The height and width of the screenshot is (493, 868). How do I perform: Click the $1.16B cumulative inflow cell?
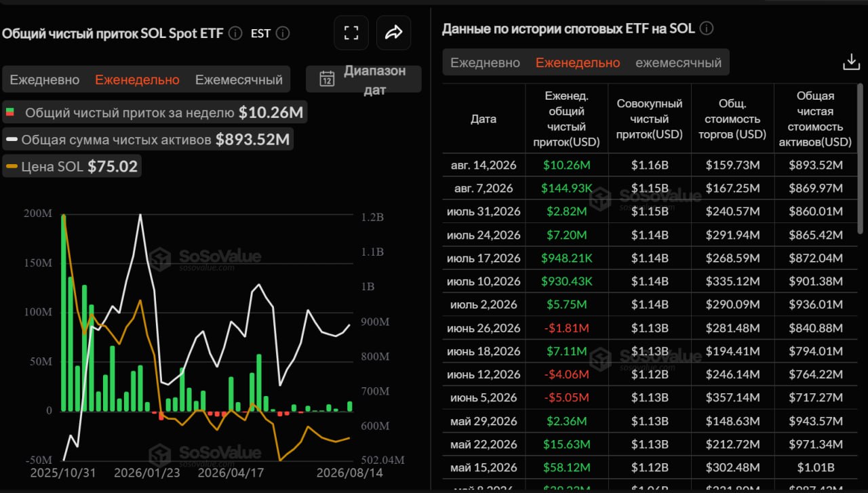click(x=650, y=165)
